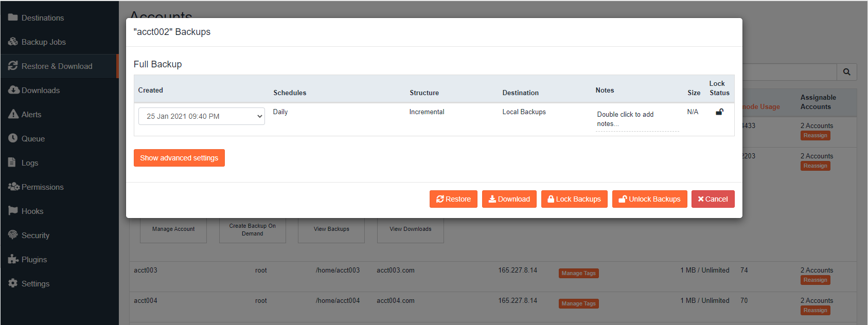
Task: Click the Restore & Download sync icon
Action: coord(13,66)
